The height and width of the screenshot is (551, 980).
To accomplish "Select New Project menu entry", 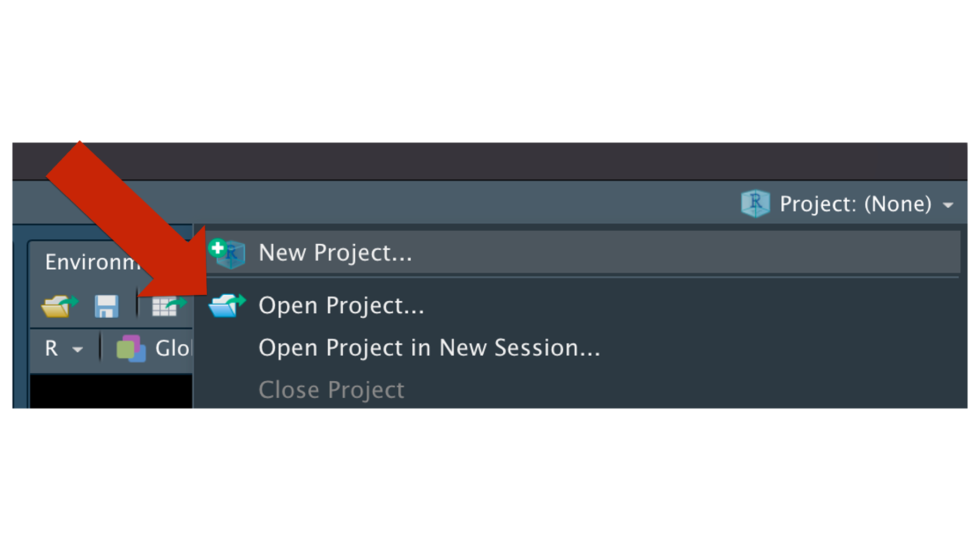I will point(582,252).
